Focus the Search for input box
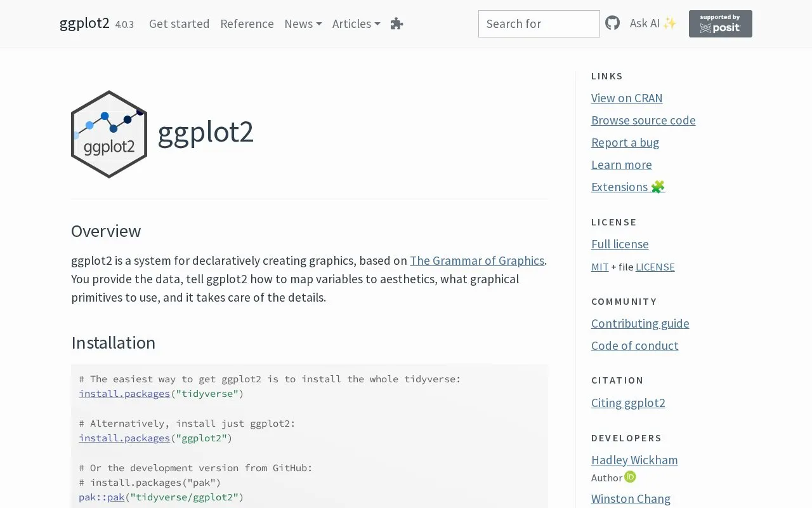Image resolution: width=812 pixels, height=508 pixels. [539, 23]
